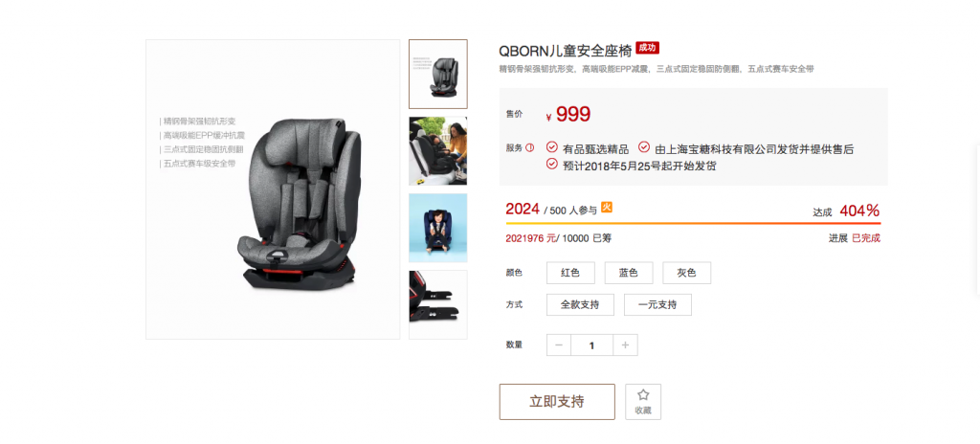Choose the 一元支持 payment option

[657, 304]
